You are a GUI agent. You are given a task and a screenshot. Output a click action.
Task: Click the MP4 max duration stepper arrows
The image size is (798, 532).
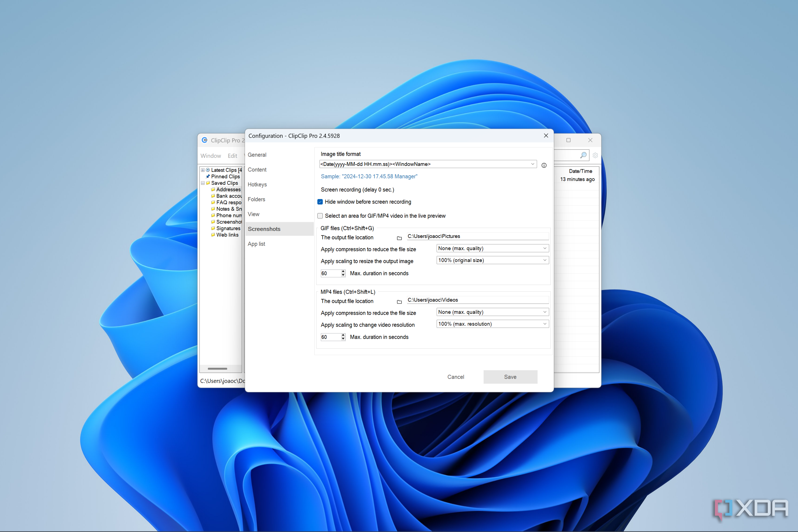pyautogui.click(x=343, y=337)
